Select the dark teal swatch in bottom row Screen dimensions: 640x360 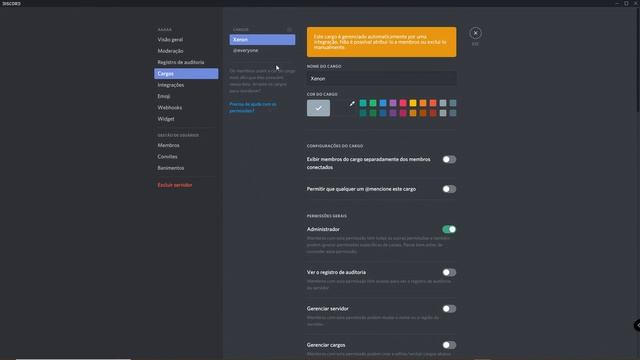click(363, 113)
